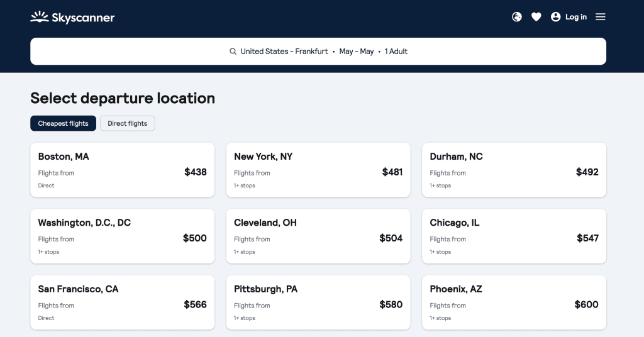Select the Direct flights filter
The image size is (644, 337).
[127, 124]
